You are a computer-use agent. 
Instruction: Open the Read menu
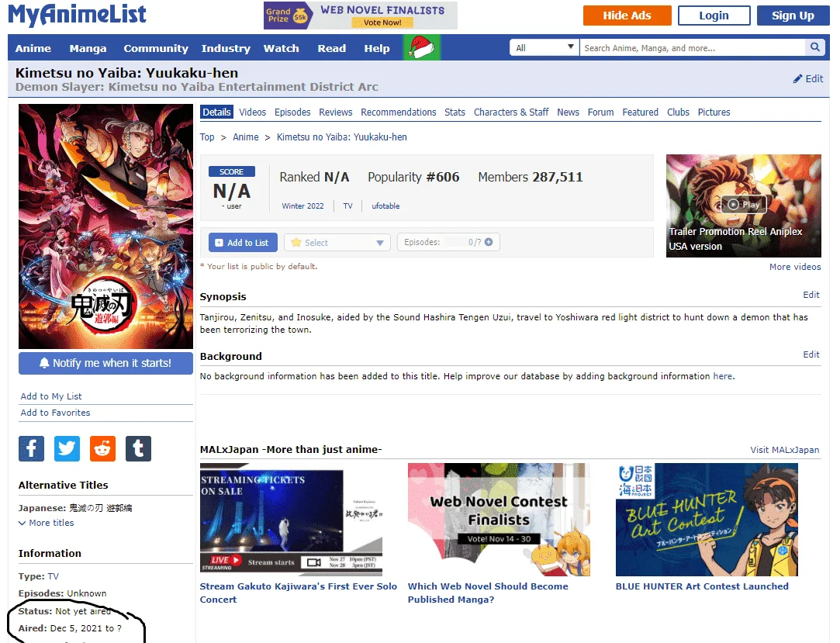click(x=332, y=48)
